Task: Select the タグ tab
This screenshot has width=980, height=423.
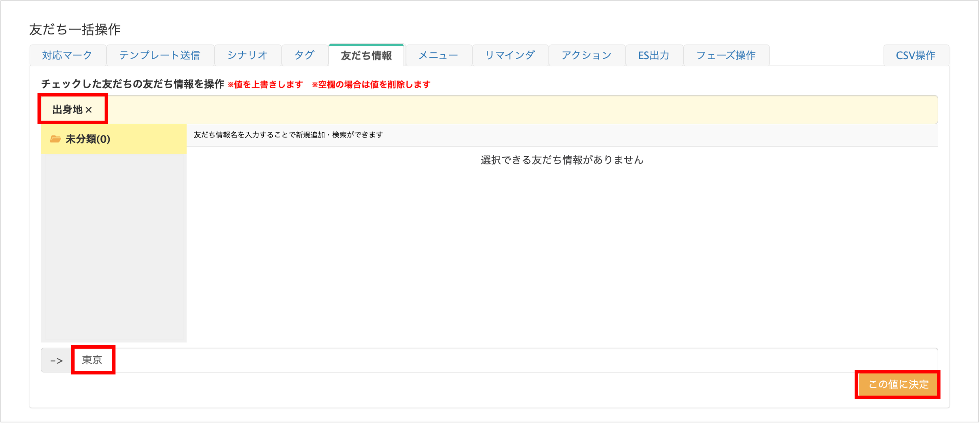Action: [x=304, y=55]
